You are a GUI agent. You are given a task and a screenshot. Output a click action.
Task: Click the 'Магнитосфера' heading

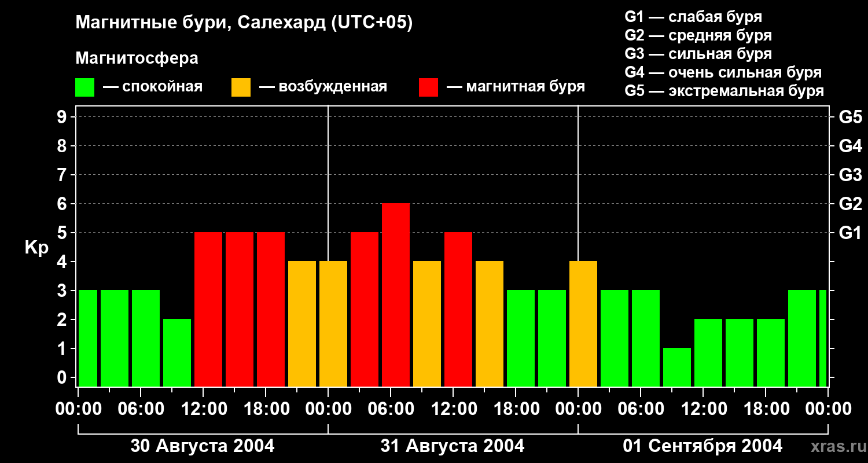coord(137,58)
